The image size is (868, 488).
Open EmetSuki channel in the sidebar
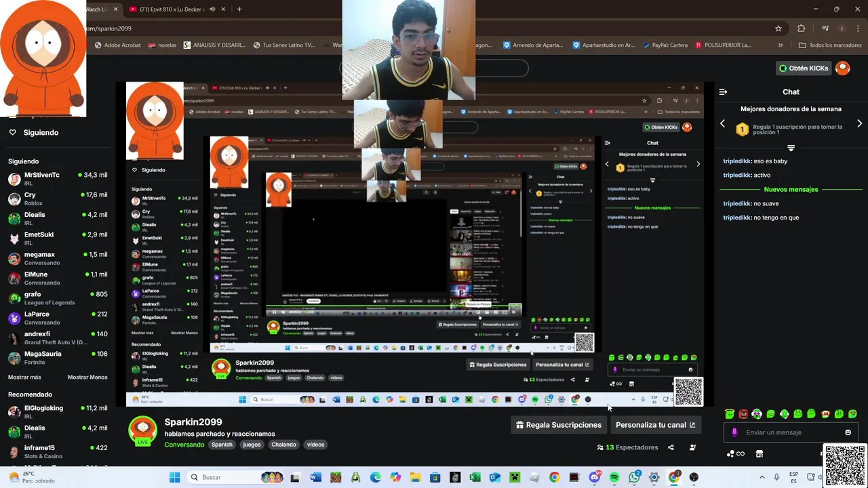tap(57, 239)
